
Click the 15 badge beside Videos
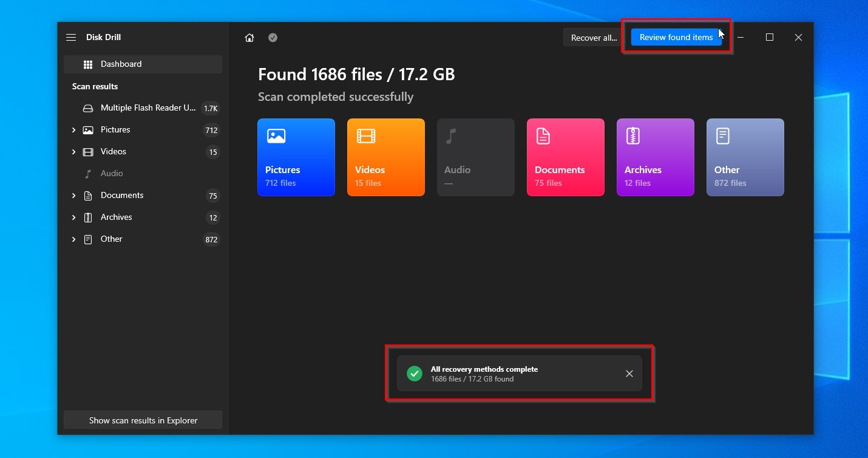[x=212, y=152]
